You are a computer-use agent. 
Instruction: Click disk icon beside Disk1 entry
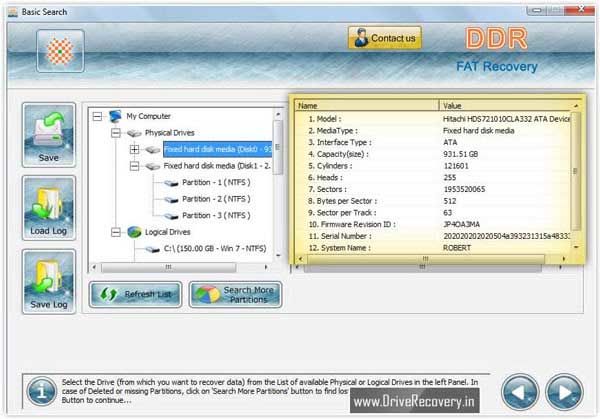153,166
